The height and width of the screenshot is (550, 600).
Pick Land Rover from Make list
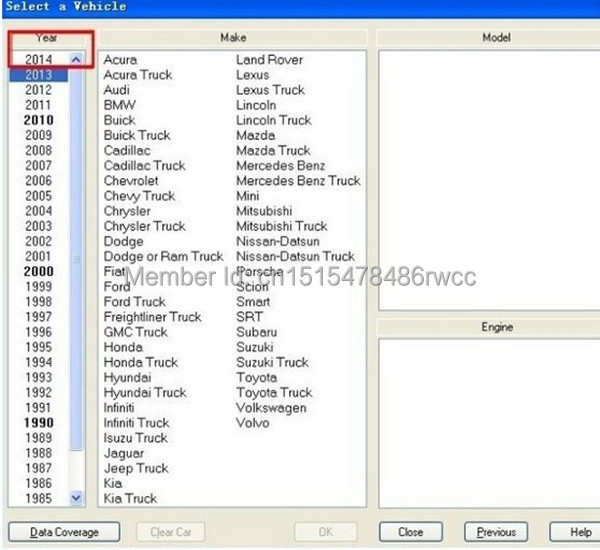(x=269, y=60)
